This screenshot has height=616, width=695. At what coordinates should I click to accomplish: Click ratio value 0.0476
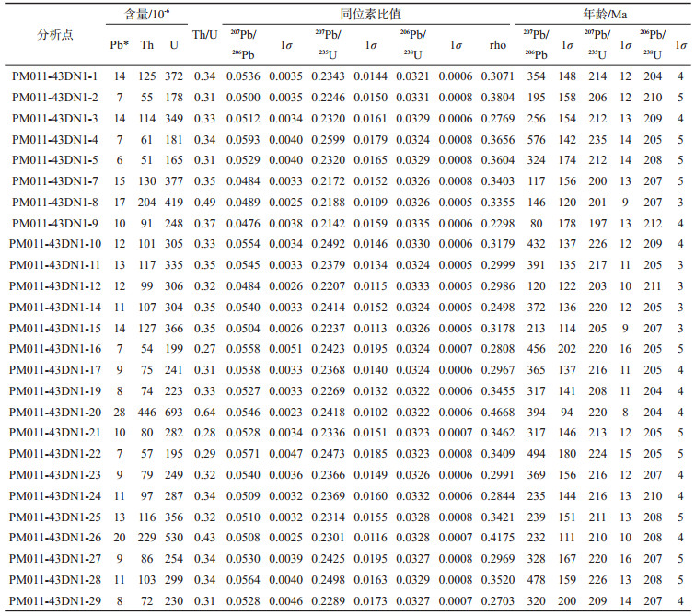pyautogui.click(x=243, y=224)
